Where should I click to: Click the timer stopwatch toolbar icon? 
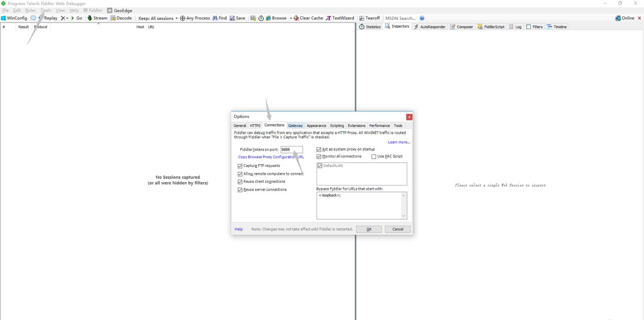point(261,18)
